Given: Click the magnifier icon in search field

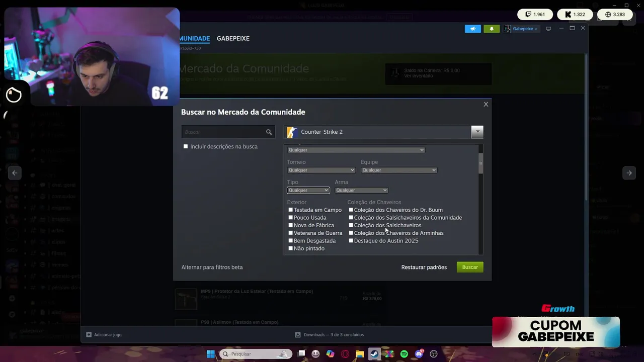Looking at the screenshot, I should click(x=269, y=132).
